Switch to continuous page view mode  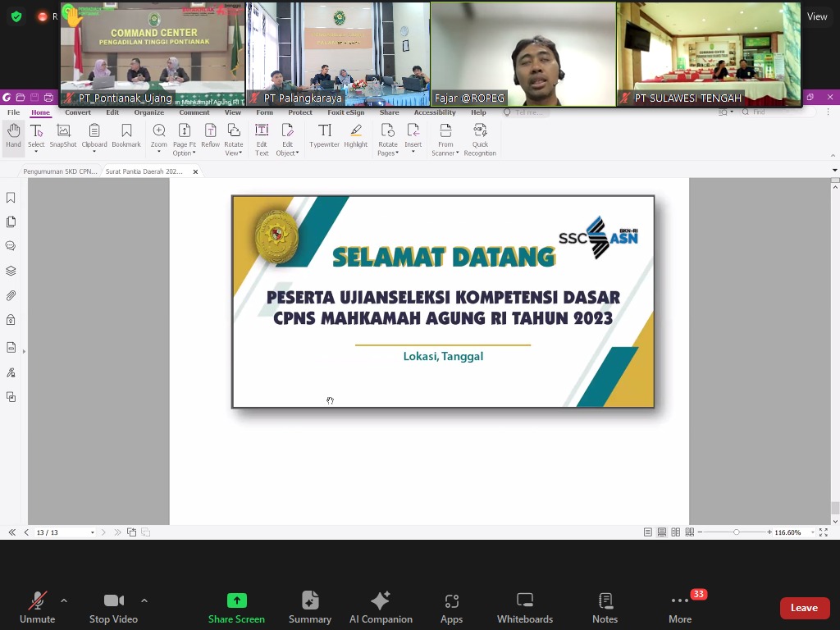pos(662,532)
